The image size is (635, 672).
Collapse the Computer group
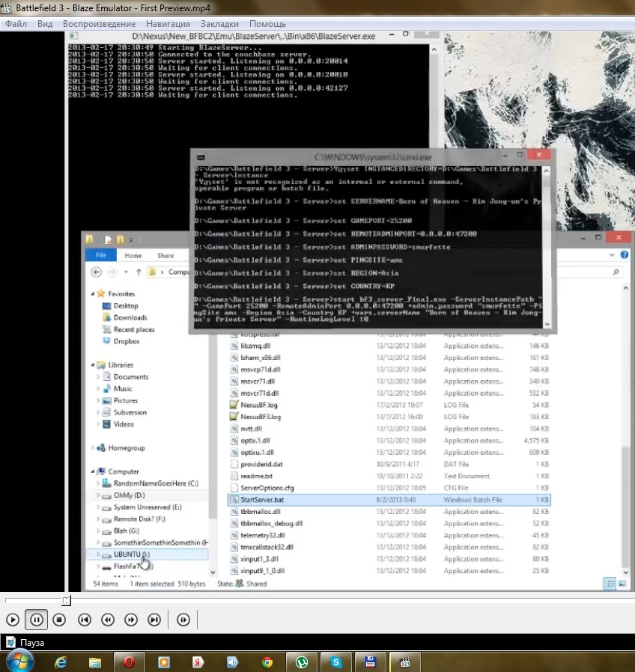pos(93,471)
